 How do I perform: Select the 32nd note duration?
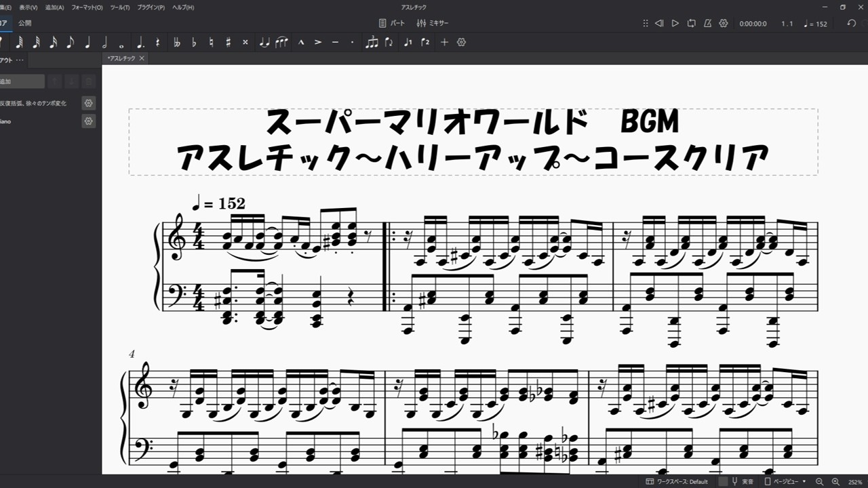pos(36,42)
